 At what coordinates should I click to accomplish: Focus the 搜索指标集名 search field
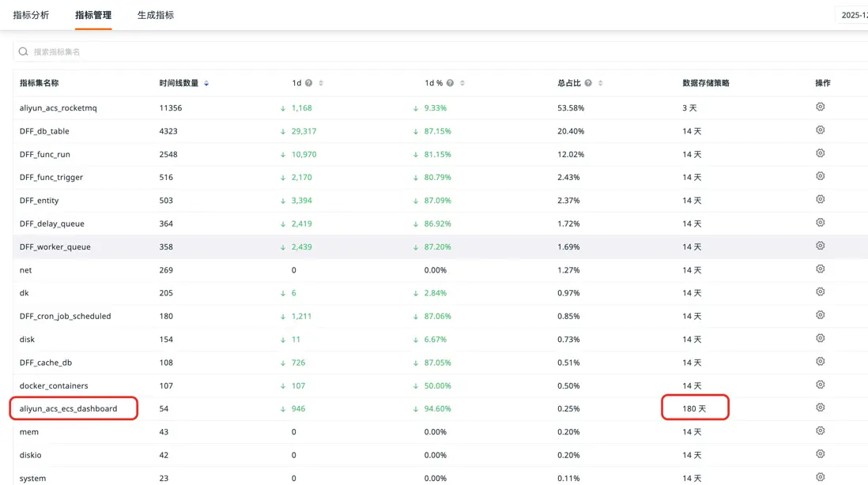(440, 51)
